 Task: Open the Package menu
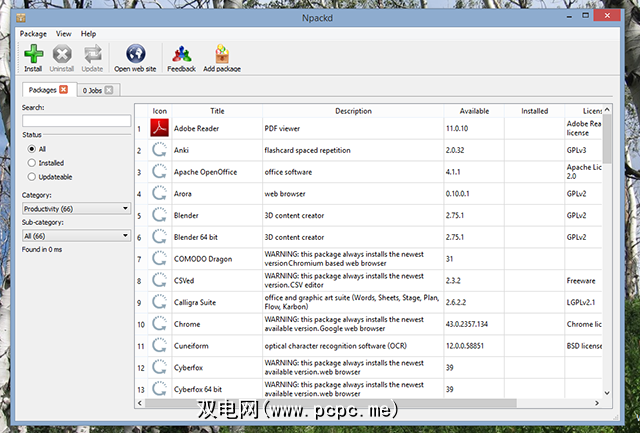coord(33,34)
